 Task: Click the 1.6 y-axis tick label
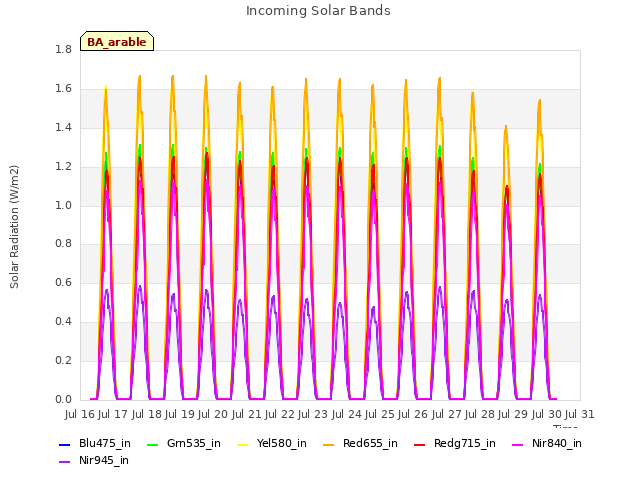click(x=63, y=89)
